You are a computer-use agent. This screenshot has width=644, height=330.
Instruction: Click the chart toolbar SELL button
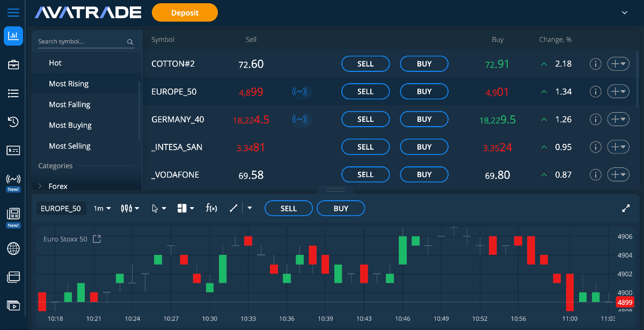[289, 208]
